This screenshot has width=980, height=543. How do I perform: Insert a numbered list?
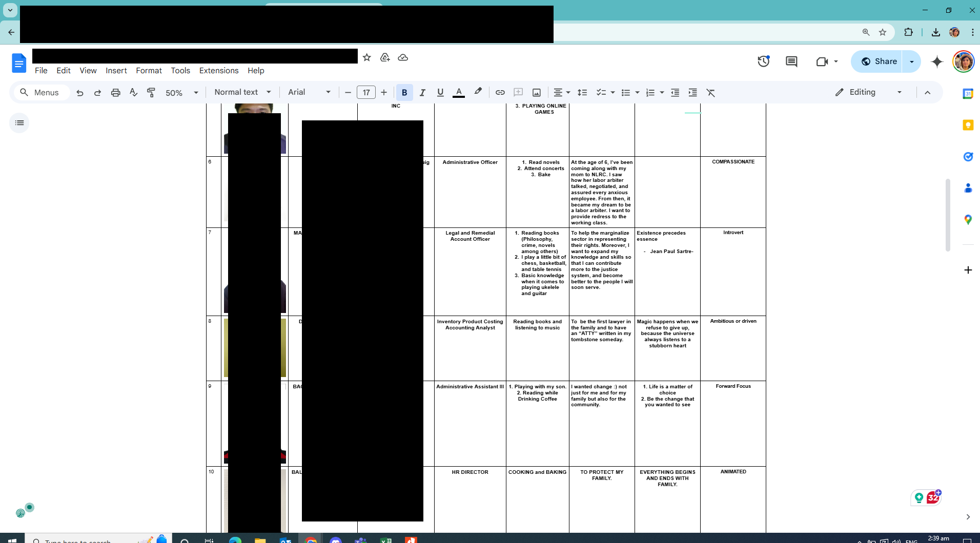[x=650, y=93]
